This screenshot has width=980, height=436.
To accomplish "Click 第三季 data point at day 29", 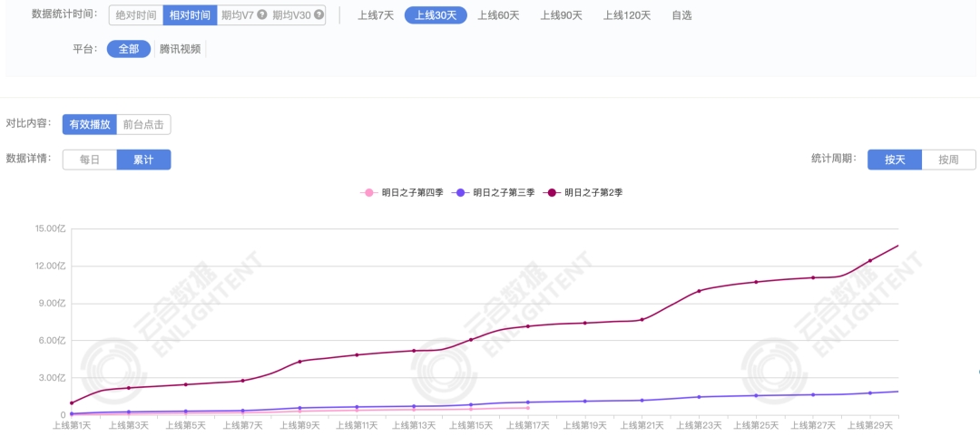I will [x=870, y=392].
